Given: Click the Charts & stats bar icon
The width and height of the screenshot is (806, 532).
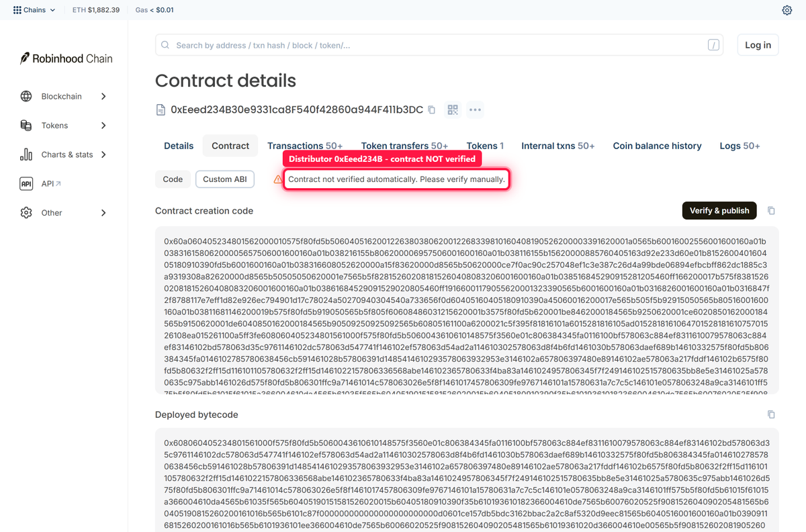Looking at the screenshot, I should 26,154.
